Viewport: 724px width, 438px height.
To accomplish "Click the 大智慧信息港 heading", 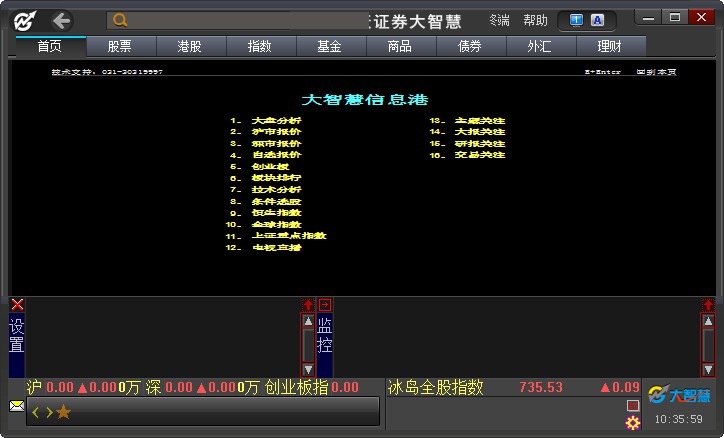I will 365,100.
